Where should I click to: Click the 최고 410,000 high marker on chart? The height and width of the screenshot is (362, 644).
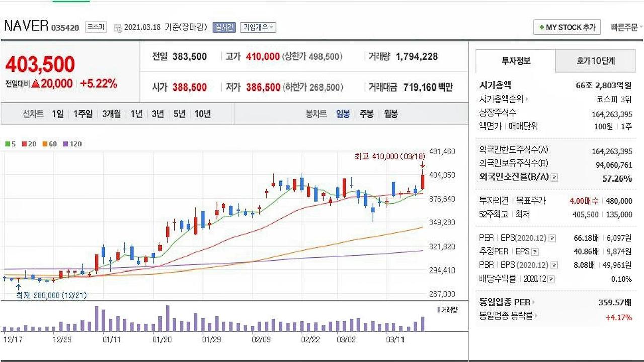click(x=390, y=157)
